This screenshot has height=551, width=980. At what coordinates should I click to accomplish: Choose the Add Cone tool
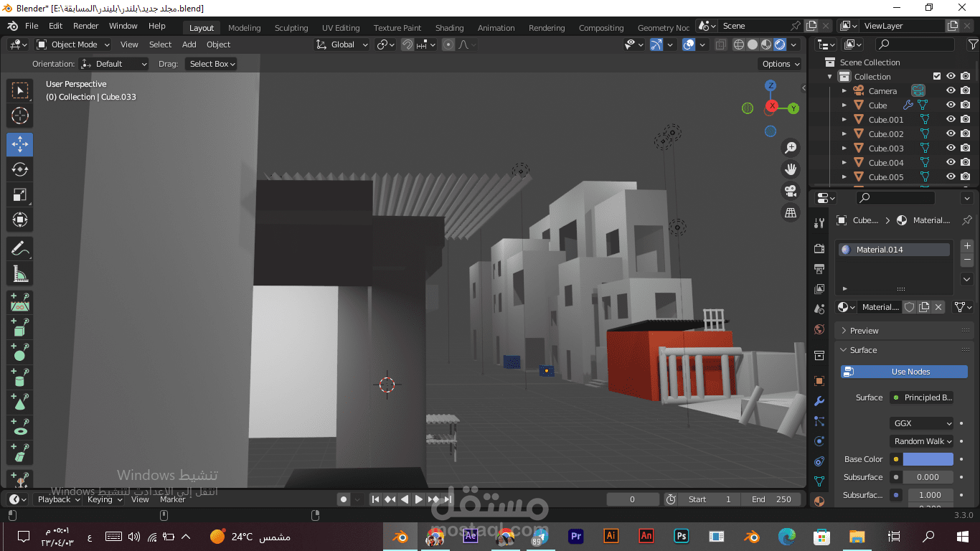[20, 402]
